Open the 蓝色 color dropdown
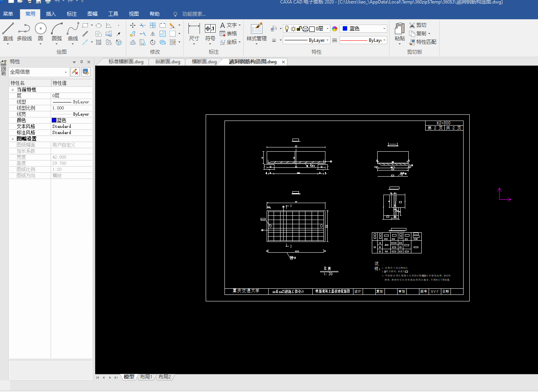 coord(384,29)
